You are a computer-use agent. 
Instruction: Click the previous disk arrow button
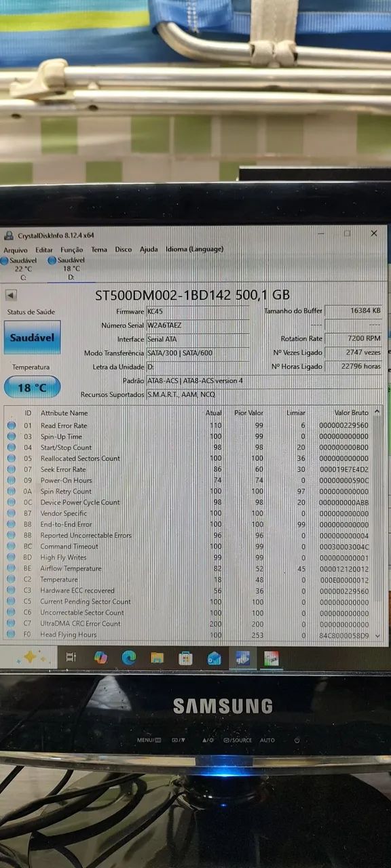click(x=11, y=296)
